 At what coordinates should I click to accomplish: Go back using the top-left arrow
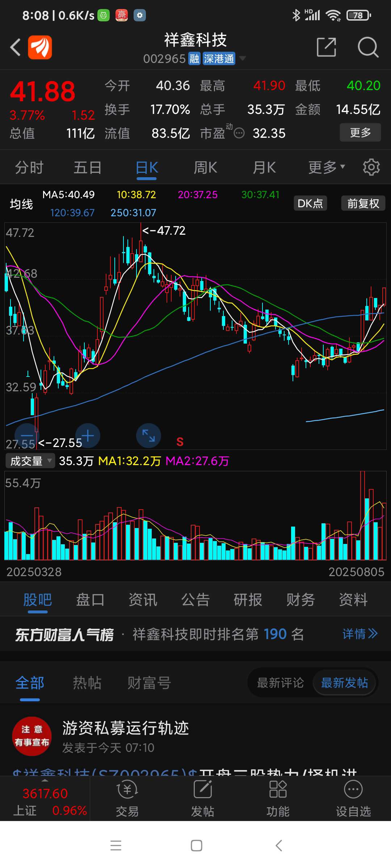[15, 47]
